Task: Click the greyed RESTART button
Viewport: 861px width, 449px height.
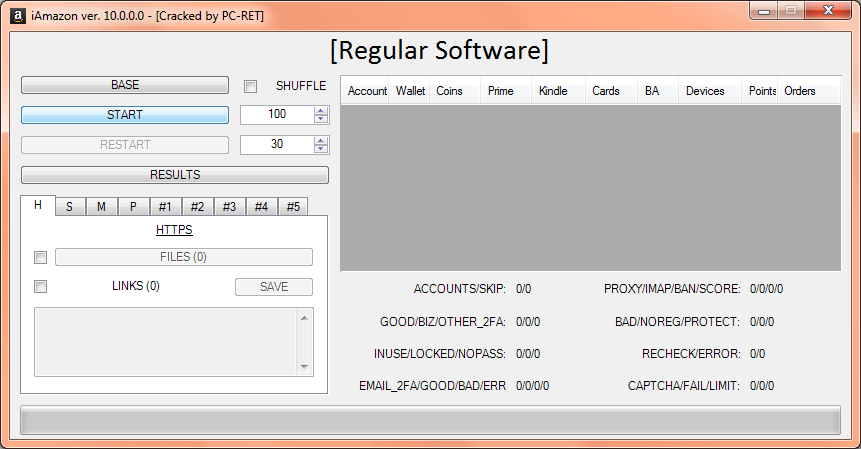Action: coord(125,145)
